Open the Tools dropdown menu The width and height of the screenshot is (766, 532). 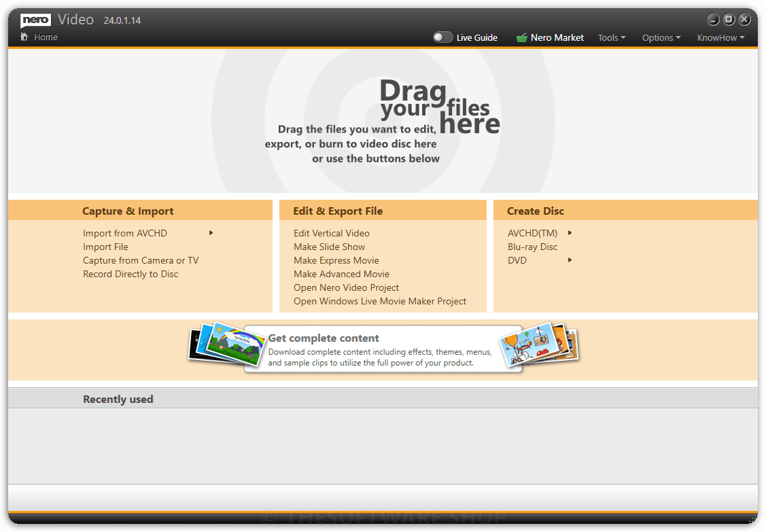612,37
